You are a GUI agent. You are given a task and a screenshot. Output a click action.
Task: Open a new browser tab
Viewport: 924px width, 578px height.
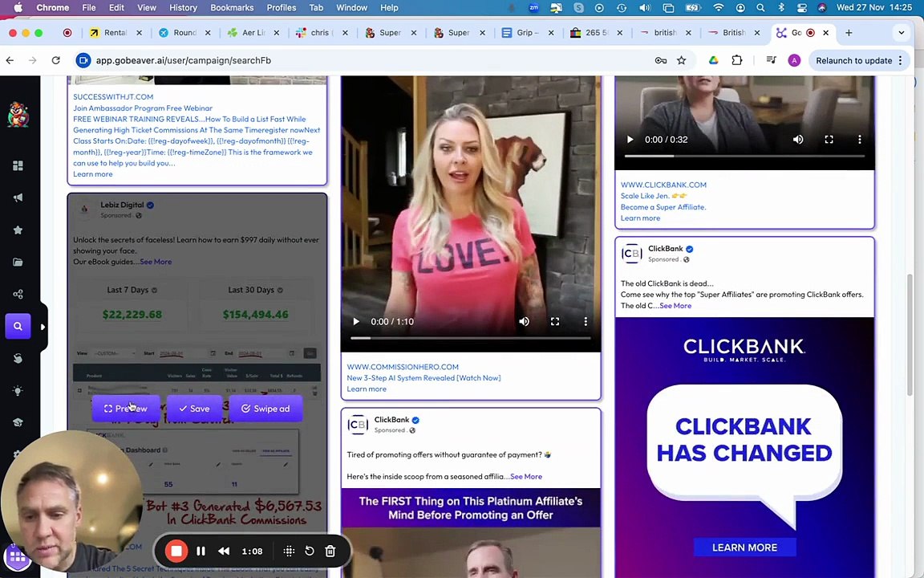(x=849, y=32)
